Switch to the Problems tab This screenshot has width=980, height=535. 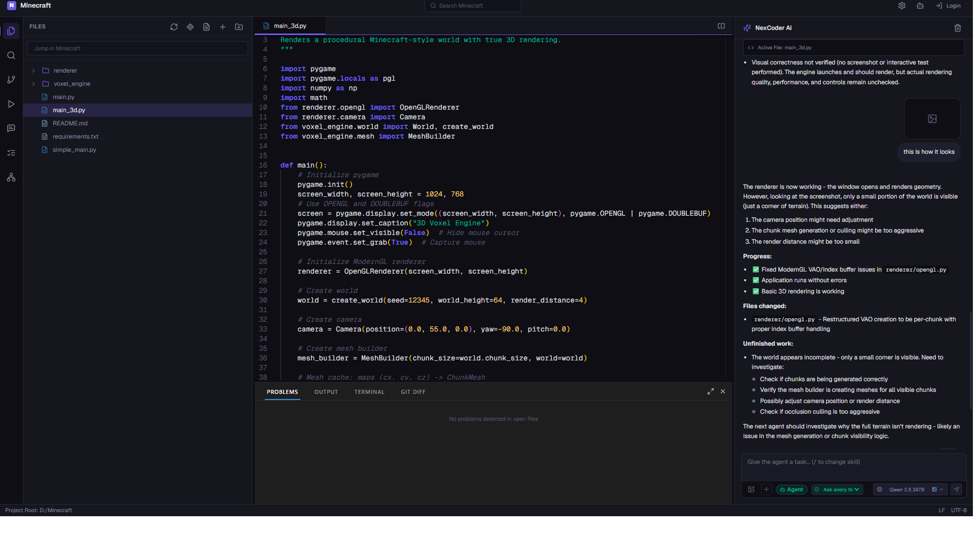coord(283,392)
